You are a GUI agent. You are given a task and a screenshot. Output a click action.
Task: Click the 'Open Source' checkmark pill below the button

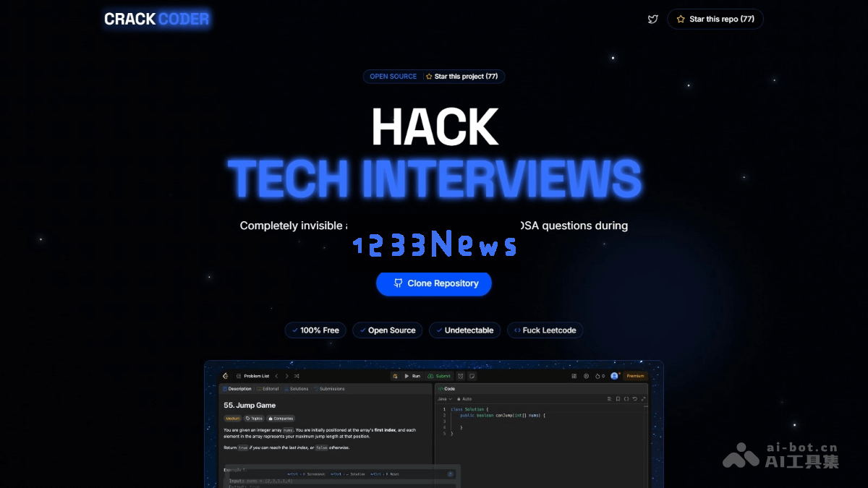[388, 330]
